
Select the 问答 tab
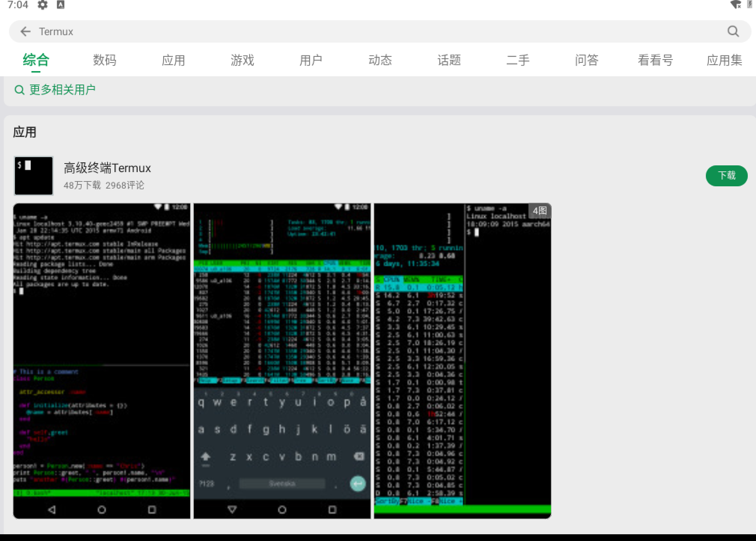(586, 60)
